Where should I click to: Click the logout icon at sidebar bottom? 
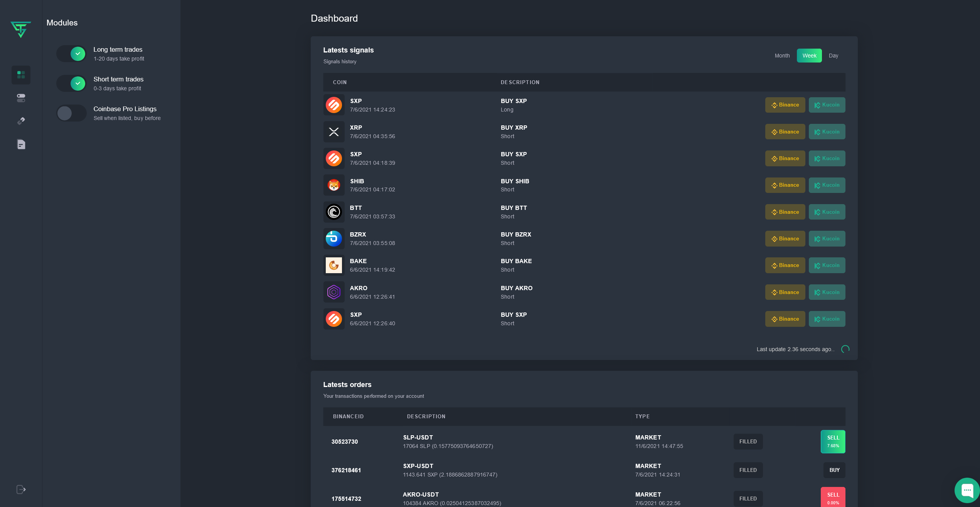pos(21,489)
